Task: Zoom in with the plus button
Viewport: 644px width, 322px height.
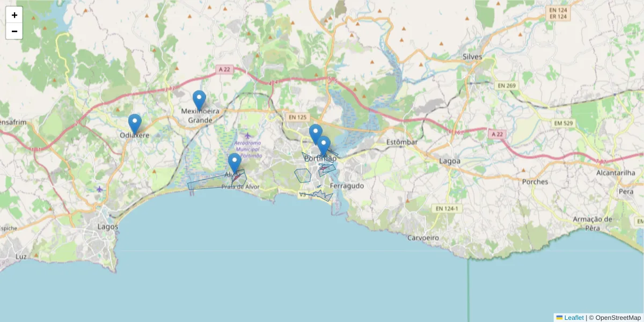Action: point(14,15)
